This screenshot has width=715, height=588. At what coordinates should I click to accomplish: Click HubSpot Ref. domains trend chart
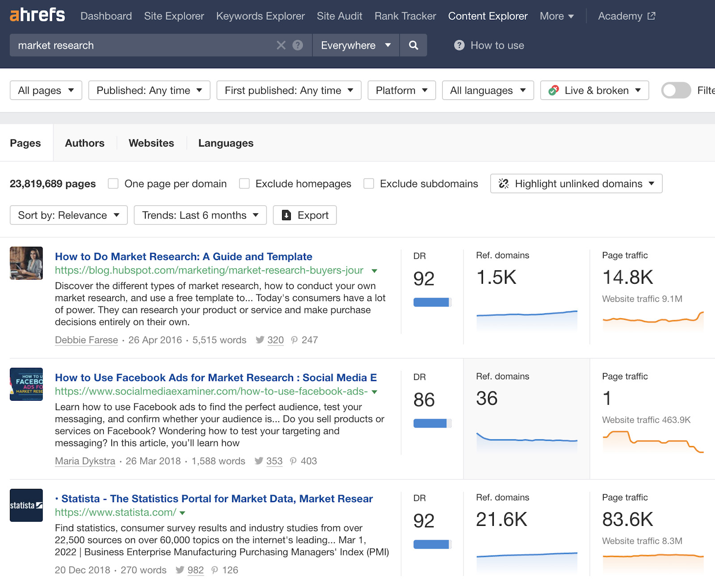527,320
